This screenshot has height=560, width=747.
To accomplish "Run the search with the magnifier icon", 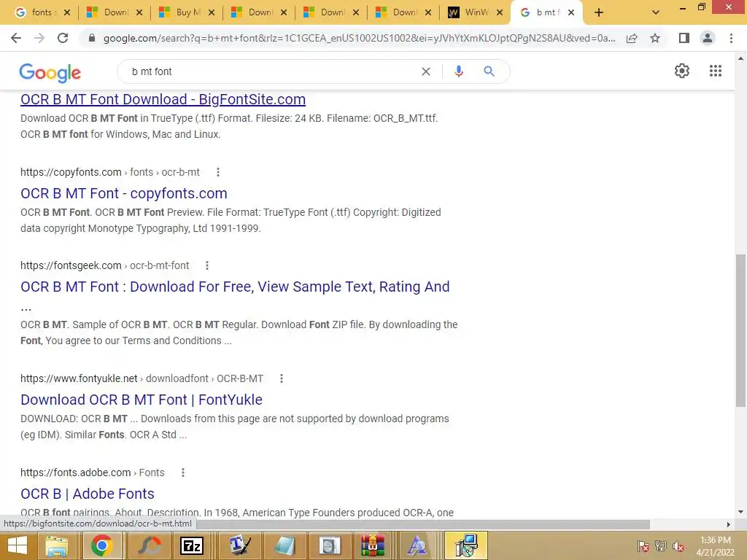I will (x=489, y=71).
